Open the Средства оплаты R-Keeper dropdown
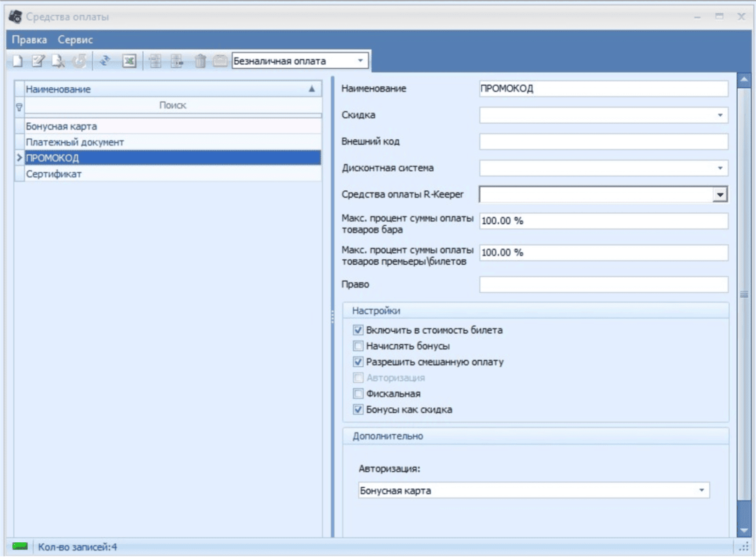 [720, 195]
